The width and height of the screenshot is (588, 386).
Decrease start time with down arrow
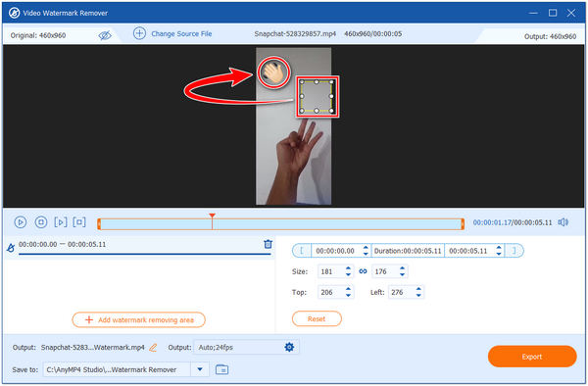click(x=366, y=254)
